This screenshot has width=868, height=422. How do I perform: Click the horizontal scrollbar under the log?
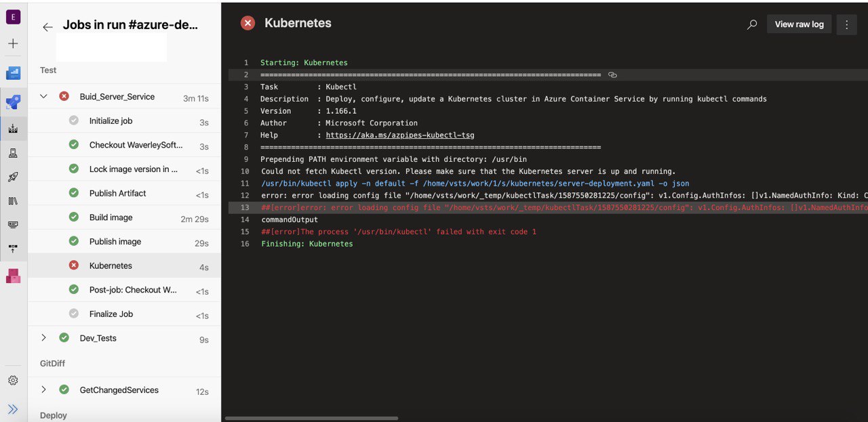pyautogui.click(x=311, y=418)
